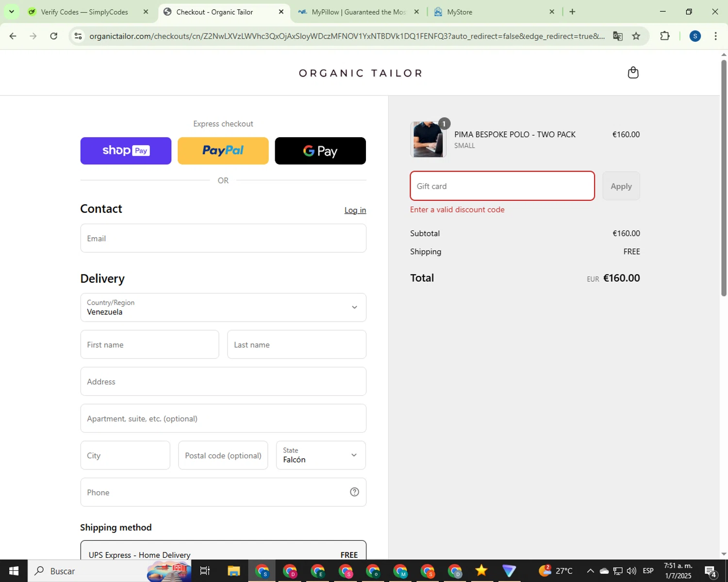Click ESP language indicator in tray
The width and height of the screenshot is (728, 582).
pos(648,571)
